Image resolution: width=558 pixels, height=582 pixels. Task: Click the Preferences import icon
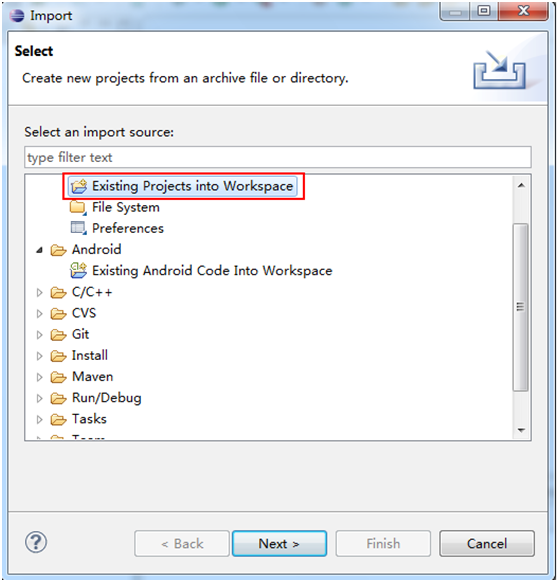click(78, 228)
